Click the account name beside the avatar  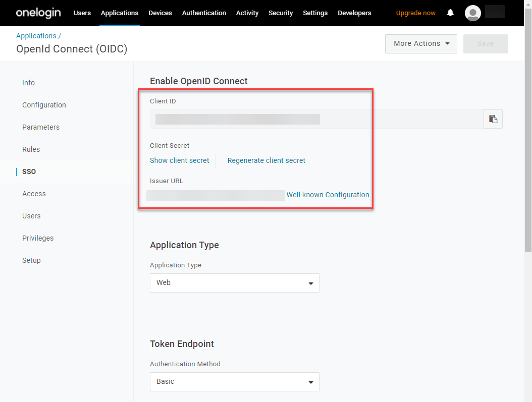[495, 12]
